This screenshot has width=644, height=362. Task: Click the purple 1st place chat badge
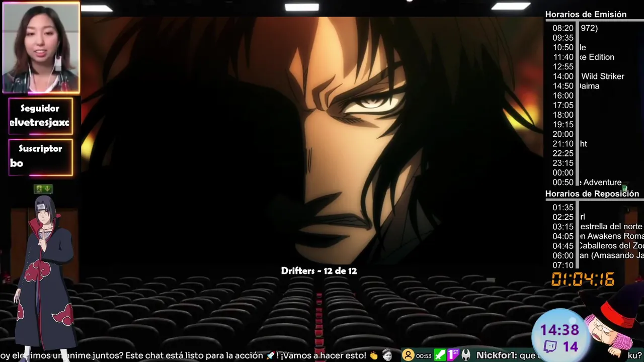[453, 355]
